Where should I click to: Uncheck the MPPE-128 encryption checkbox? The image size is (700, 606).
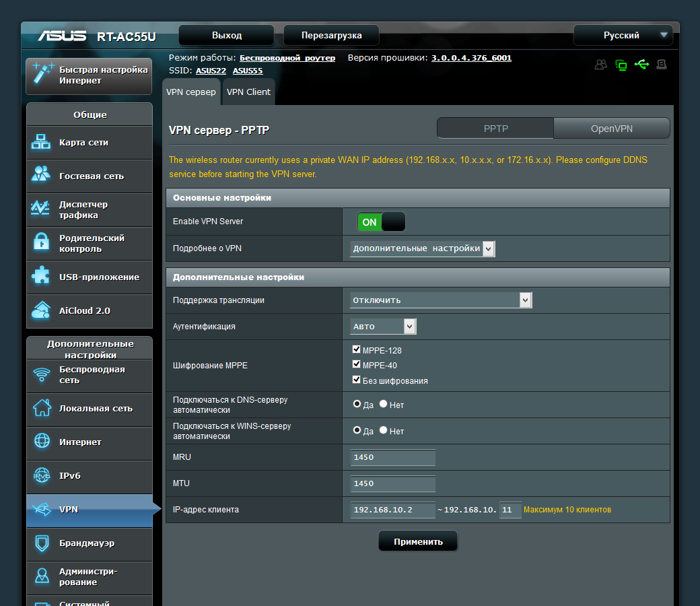356,350
